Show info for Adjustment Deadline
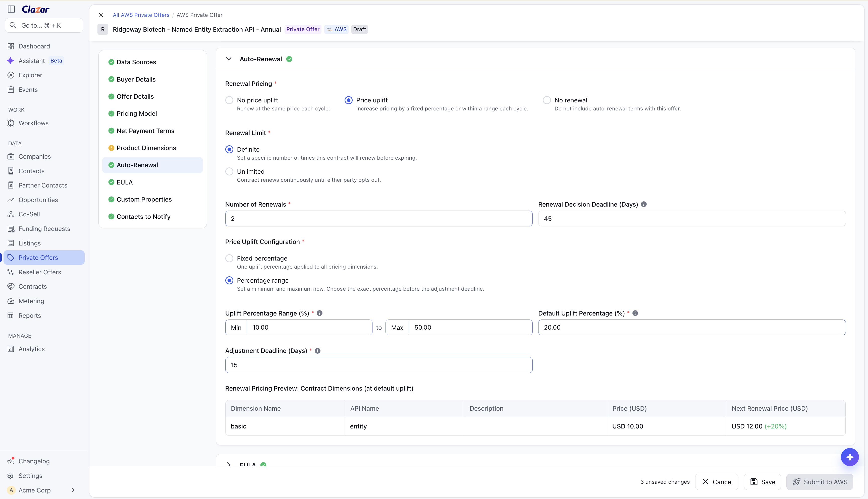Screen dimensions: 868x499 pos(317,351)
